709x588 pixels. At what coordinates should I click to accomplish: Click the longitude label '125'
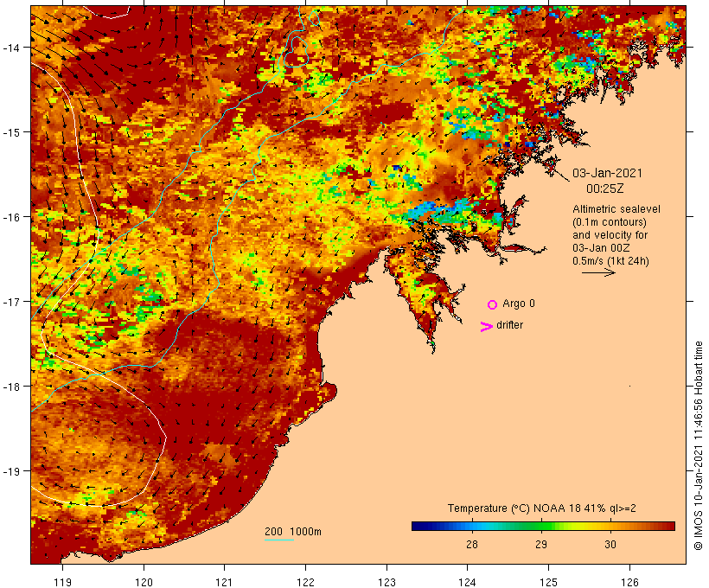tap(548, 582)
